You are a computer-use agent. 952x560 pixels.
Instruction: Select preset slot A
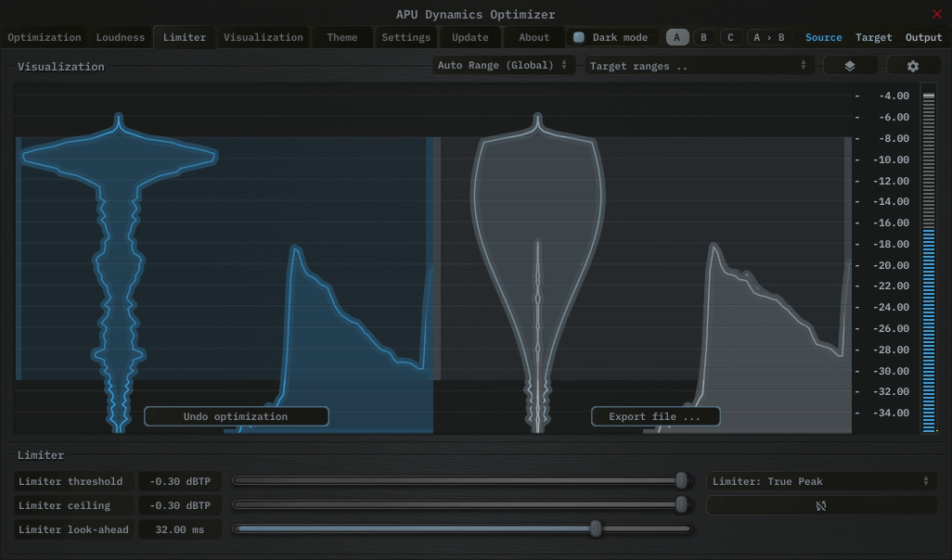[677, 37]
